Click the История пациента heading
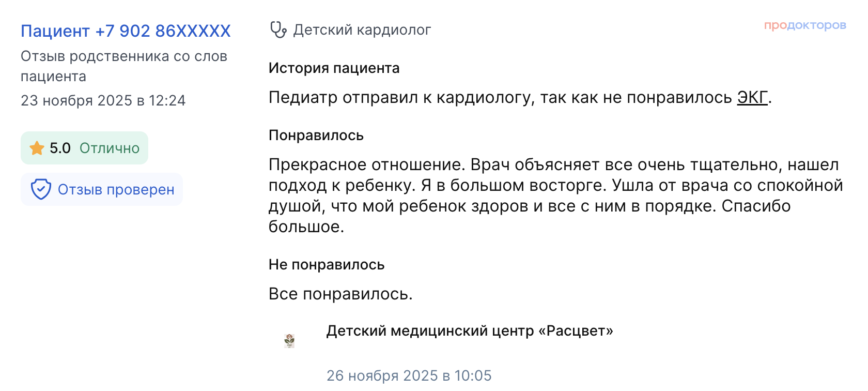This screenshot has width=868, height=391. 334,68
